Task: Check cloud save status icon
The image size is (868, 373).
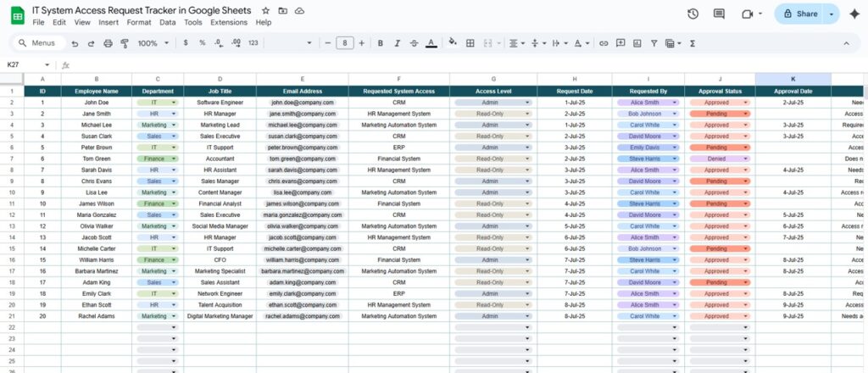Action: pyautogui.click(x=299, y=10)
